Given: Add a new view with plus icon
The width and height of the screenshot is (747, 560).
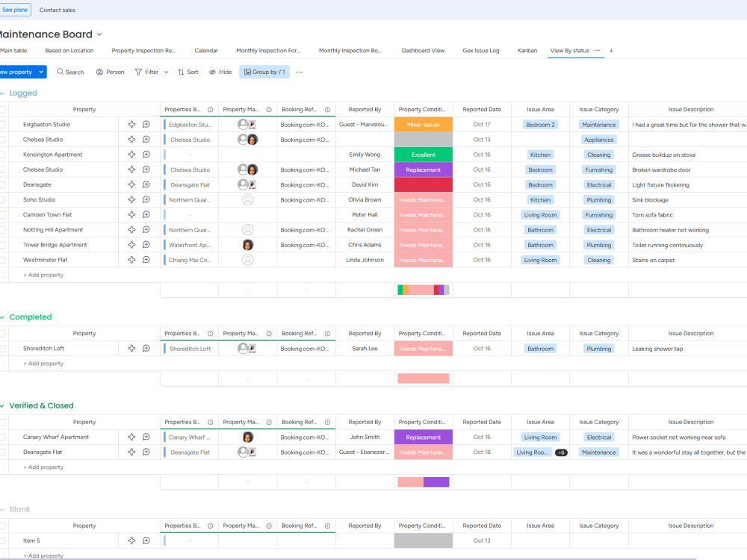Looking at the screenshot, I should [611, 51].
